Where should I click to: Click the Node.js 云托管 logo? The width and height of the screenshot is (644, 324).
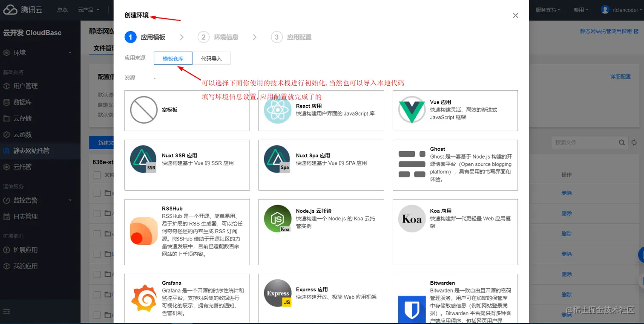click(278, 219)
